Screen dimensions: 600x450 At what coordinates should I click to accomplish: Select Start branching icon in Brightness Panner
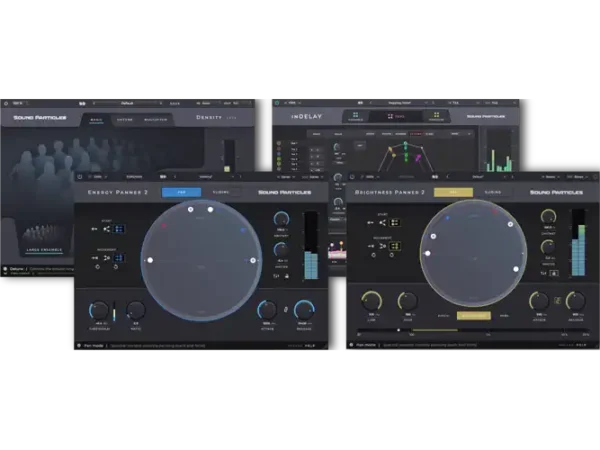tap(382, 222)
